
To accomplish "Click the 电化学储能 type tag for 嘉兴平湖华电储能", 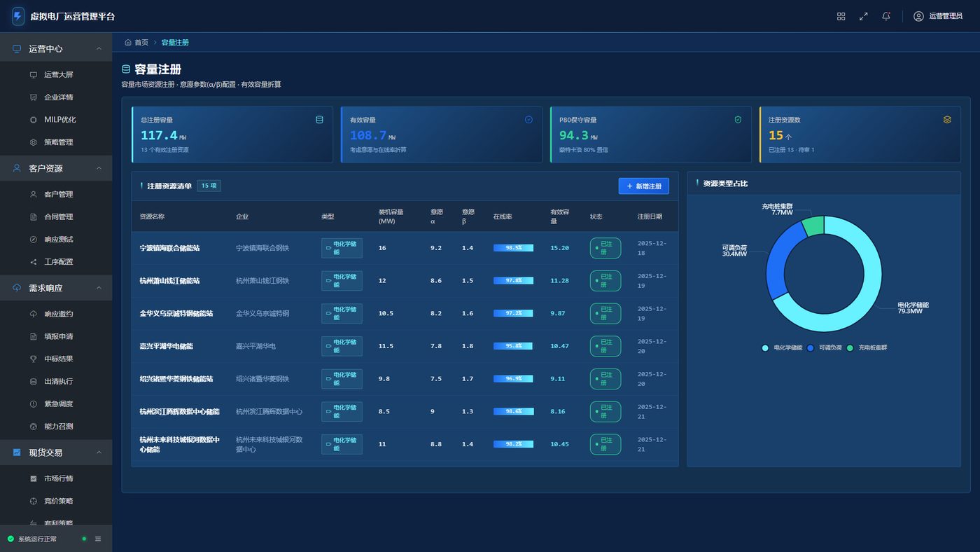I will click(342, 346).
